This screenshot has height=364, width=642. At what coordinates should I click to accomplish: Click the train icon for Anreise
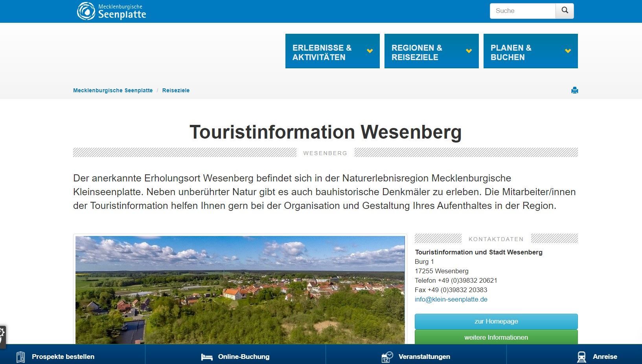[581, 357]
